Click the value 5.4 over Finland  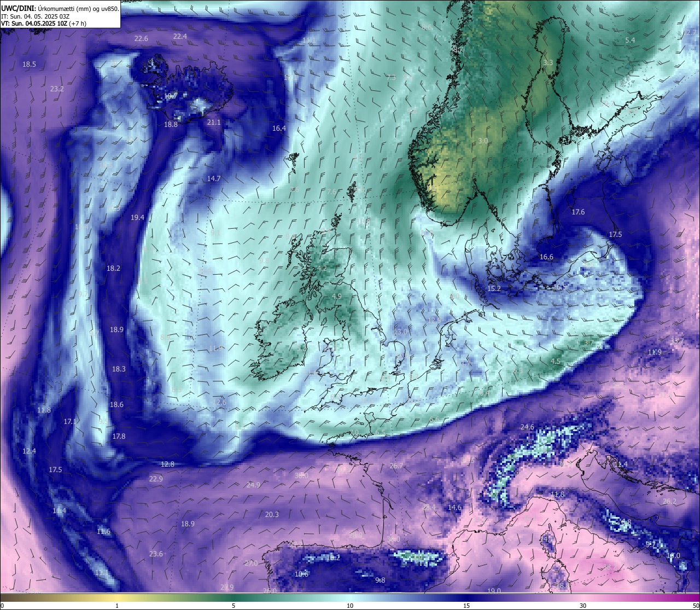point(630,40)
